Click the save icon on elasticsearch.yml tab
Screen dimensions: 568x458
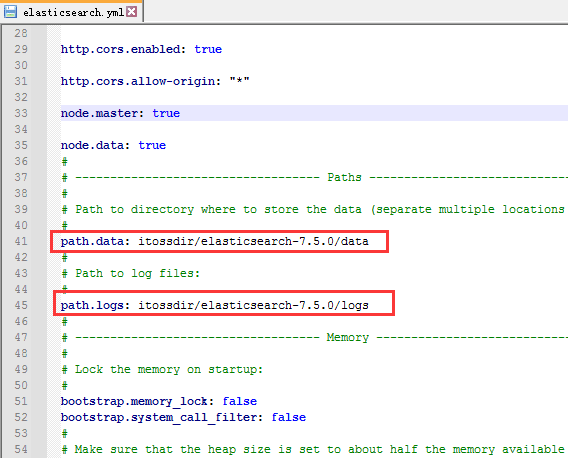(10, 12)
